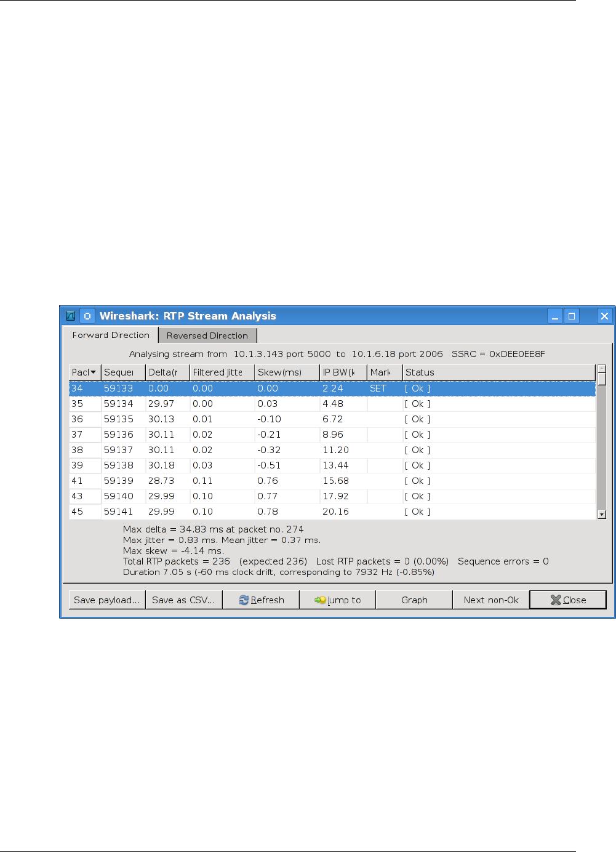Click the title bar sticky button icon
Image resolution: width=616 pixels, height=852 pixels.
point(87,316)
